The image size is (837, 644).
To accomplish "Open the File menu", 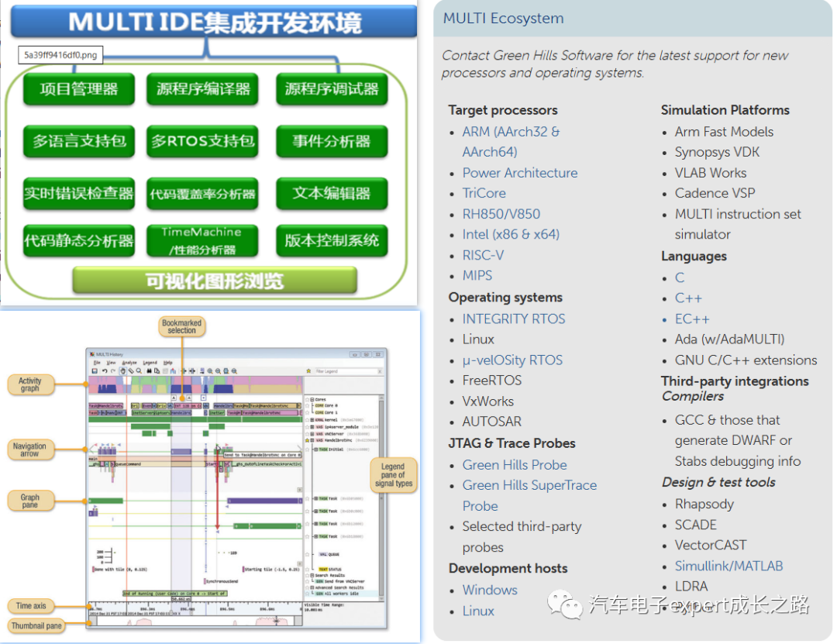I will (x=97, y=363).
